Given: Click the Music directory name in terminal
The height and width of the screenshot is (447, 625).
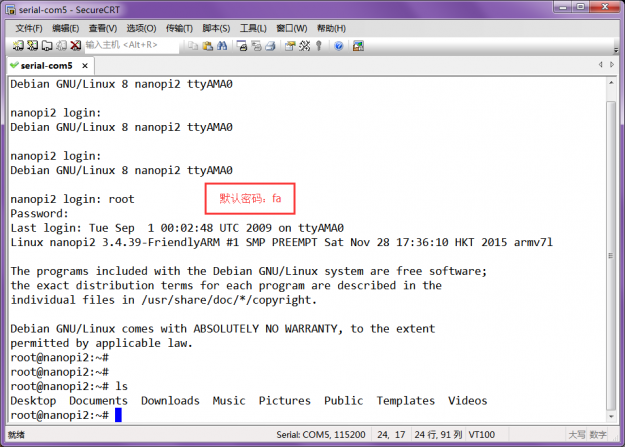Looking at the screenshot, I should (x=229, y=400).
